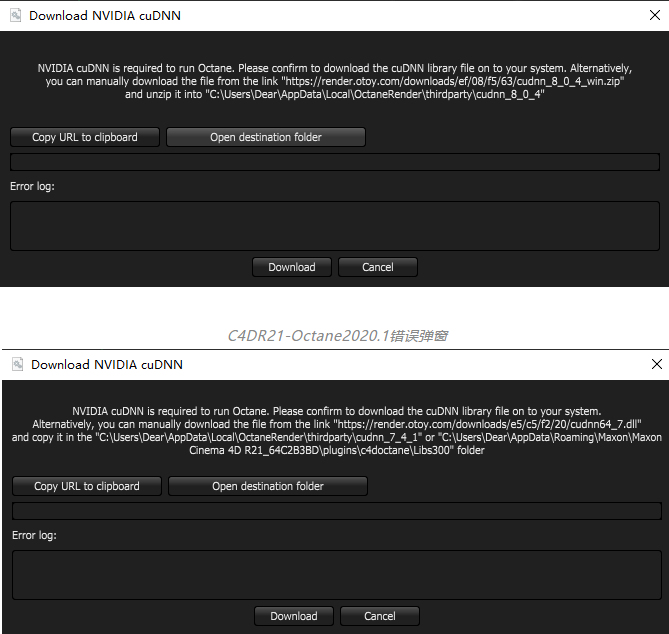
Task: Click the top dialog's title bar icon
Action: [x=16, y=15]
